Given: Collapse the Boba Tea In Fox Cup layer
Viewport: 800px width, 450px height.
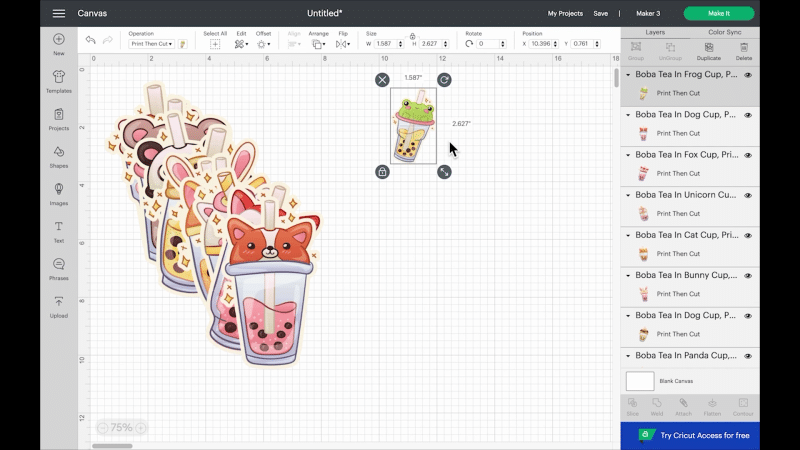Looking at the screenshot, I should pyautogui.click(x=628, y=155).
